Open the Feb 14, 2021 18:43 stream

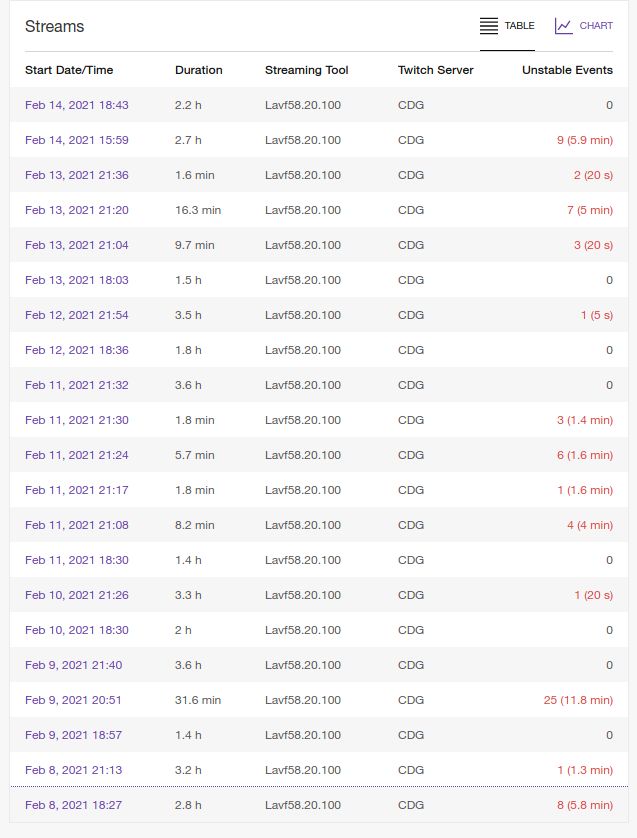click(x=76, y=105)
